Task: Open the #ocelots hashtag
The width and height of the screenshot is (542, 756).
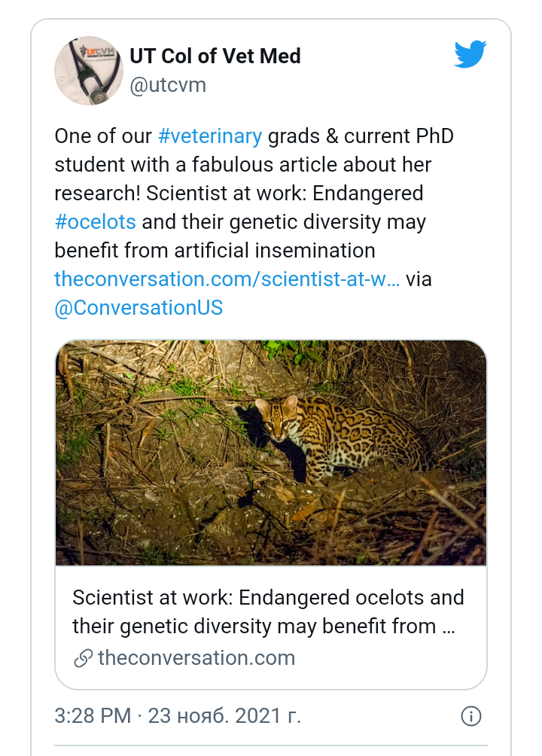Action: point(96,222)
